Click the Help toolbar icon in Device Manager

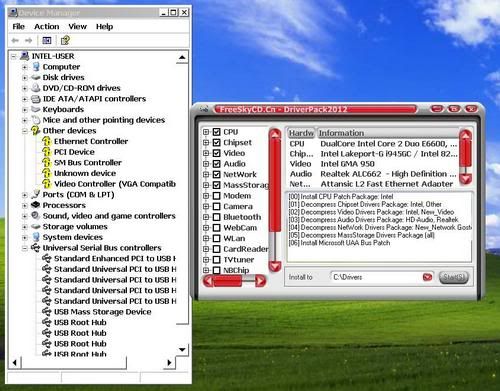click(65, 40)
